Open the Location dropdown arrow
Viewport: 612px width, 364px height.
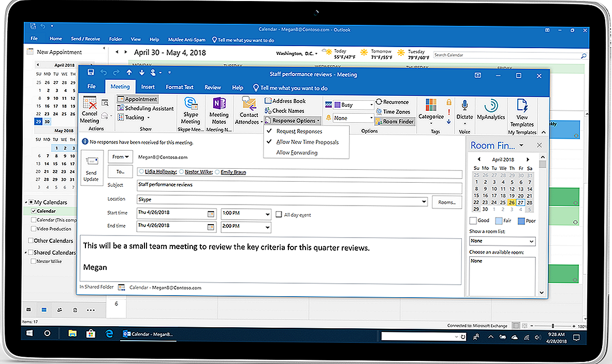pos(424,201)
